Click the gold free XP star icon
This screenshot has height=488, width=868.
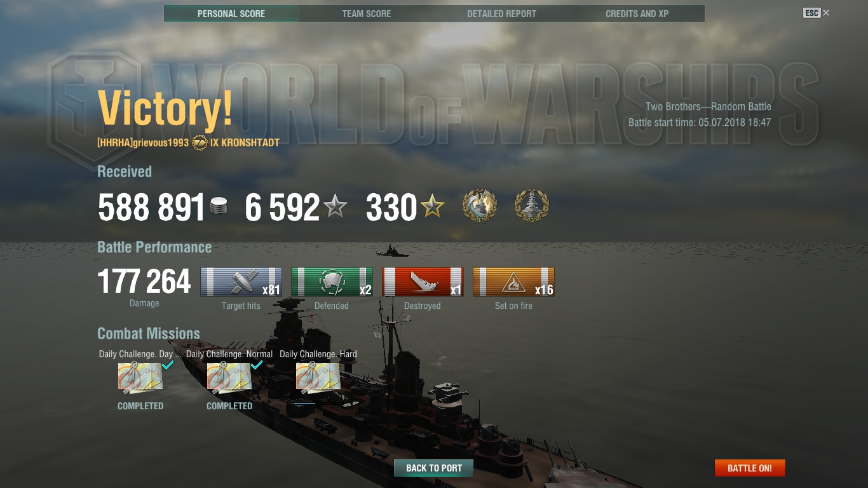[432, 207]
